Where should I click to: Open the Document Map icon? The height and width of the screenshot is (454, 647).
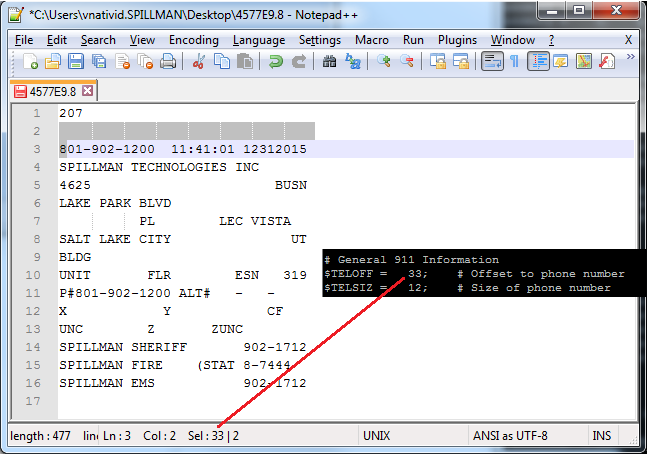584,61
